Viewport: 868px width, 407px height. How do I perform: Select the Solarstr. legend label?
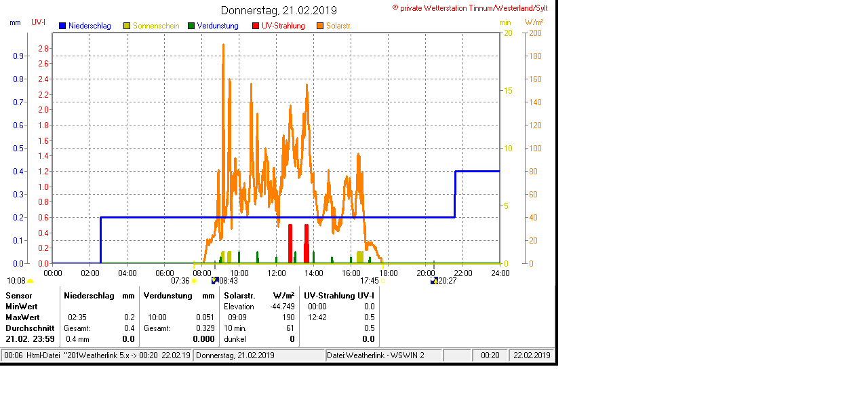tap(338, 26)
